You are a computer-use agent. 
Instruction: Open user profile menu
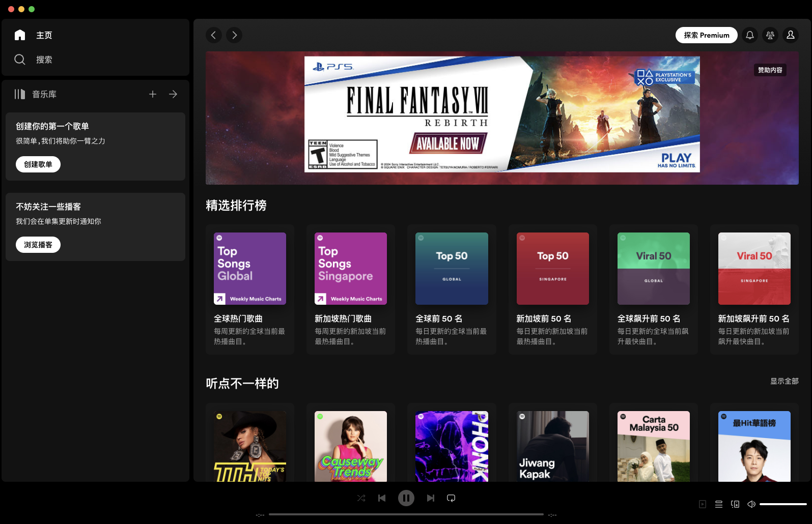pyautogui.click(x=791, y=35)
